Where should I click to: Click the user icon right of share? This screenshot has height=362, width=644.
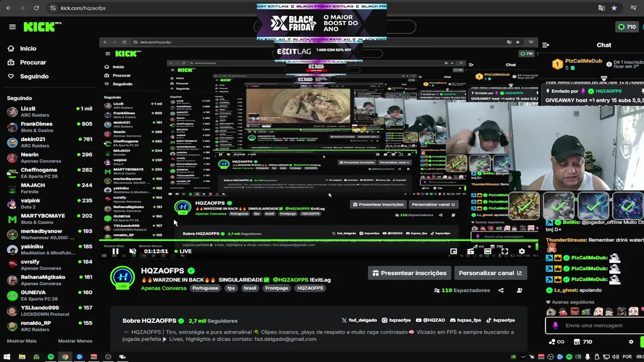tap(519, 290)
